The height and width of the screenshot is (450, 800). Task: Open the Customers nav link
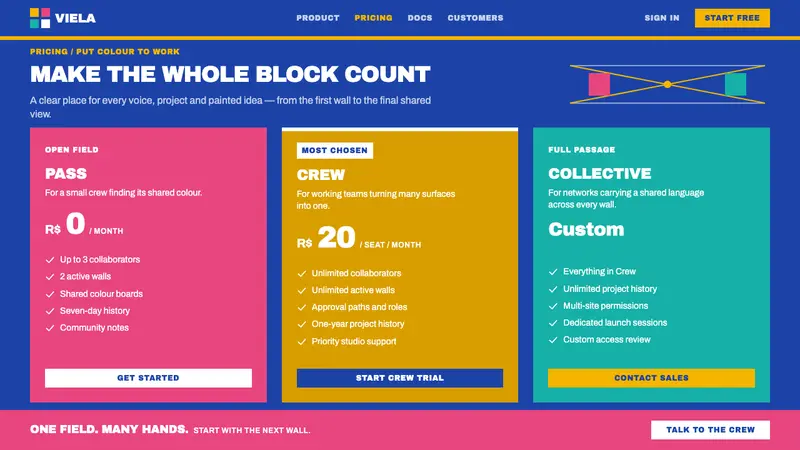coord(476,18)
